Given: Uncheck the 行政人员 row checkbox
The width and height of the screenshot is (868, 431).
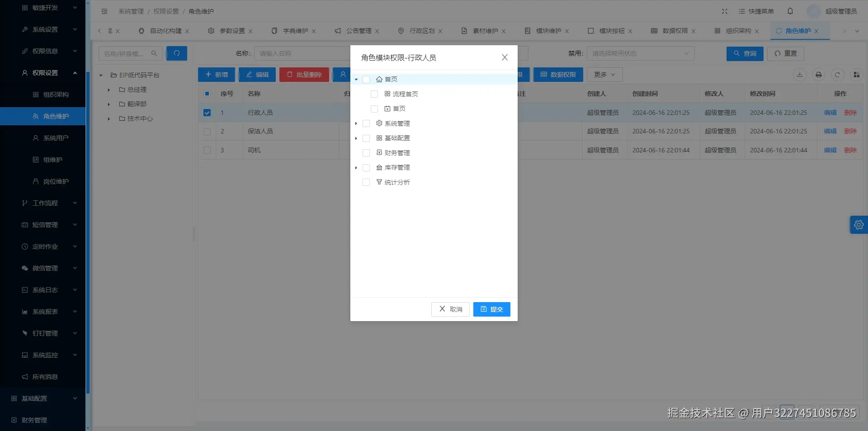Looking at the screenshot, I should (207, 113).
